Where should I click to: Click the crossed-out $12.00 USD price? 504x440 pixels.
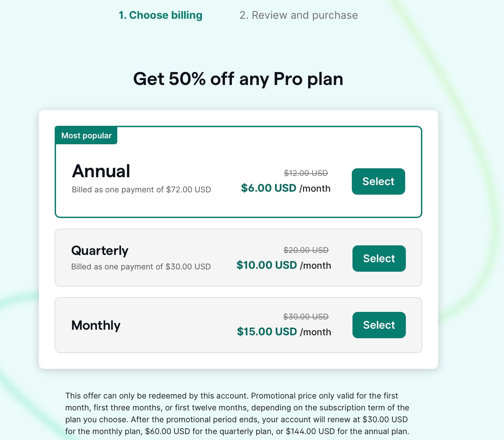point(306,173)
